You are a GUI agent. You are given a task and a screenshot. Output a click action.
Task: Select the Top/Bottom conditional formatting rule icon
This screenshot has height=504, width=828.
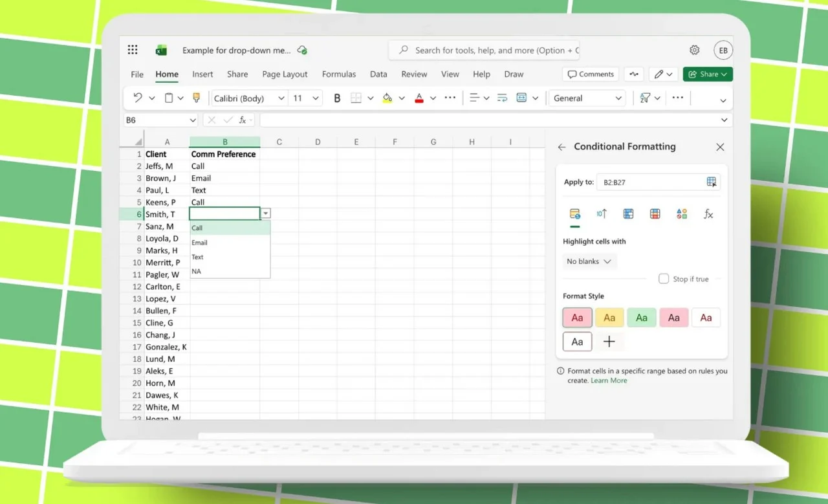click(602, 214)
